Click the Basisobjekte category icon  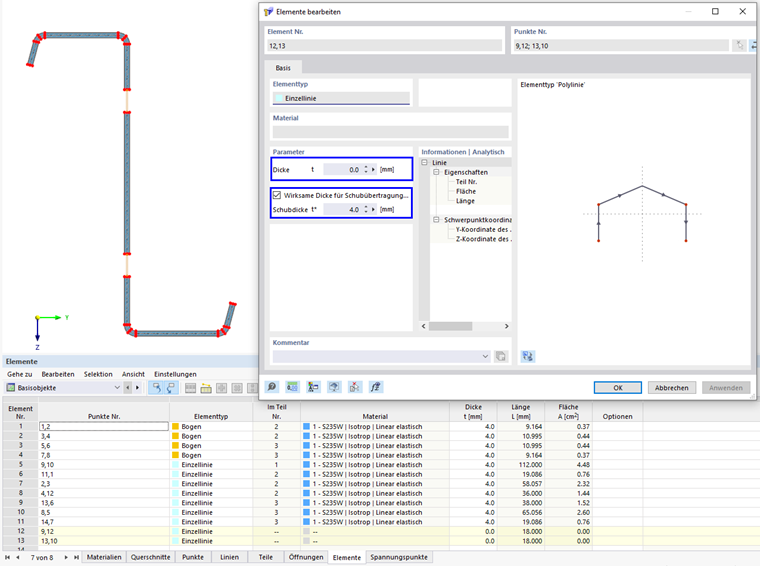coord(11,388)
